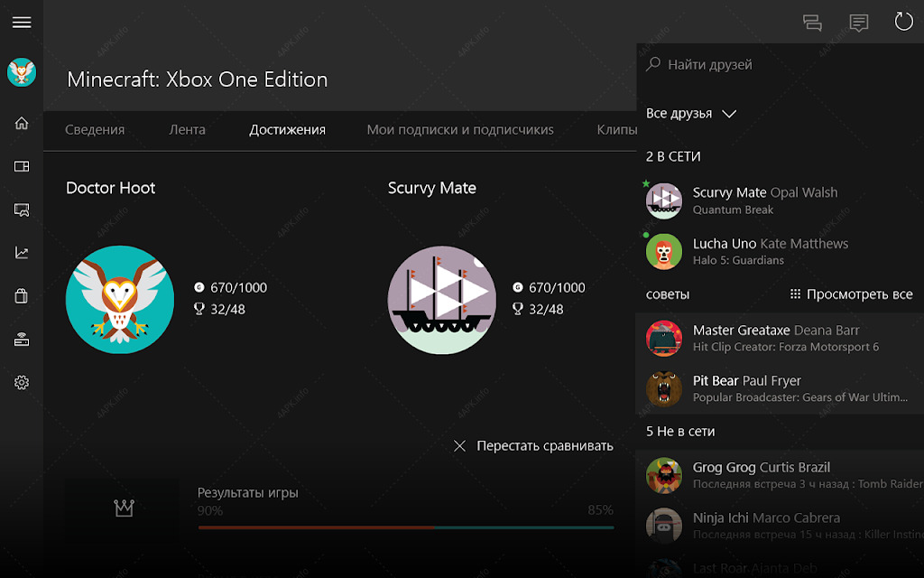Click the X icon to stop comparing
Viewport: 924px width, 578px height.
pyautogui.click(x=459, y=446)
